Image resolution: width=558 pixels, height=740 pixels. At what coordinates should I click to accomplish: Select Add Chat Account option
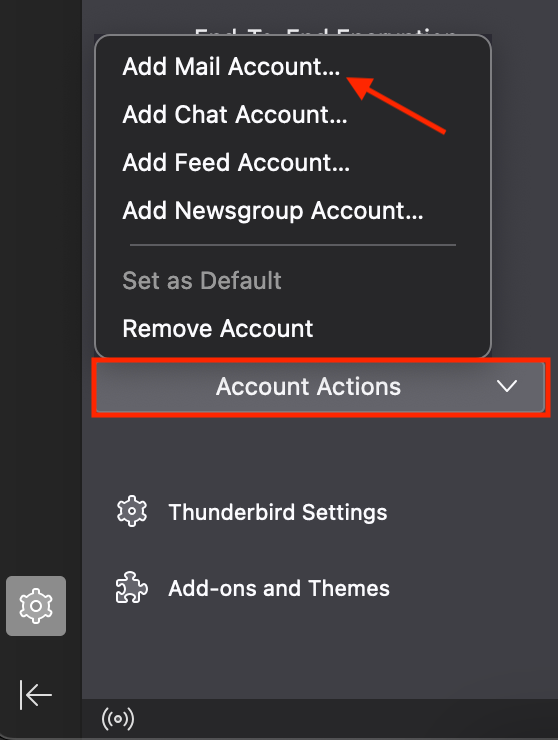click(x=235, y=114)
